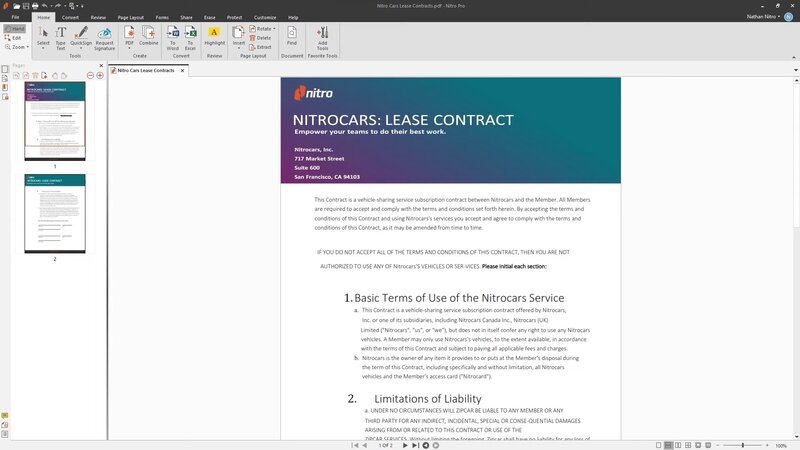800x450 pixels.
Task: Click delete page icon in Pages panel
Action: click(35, 76)
